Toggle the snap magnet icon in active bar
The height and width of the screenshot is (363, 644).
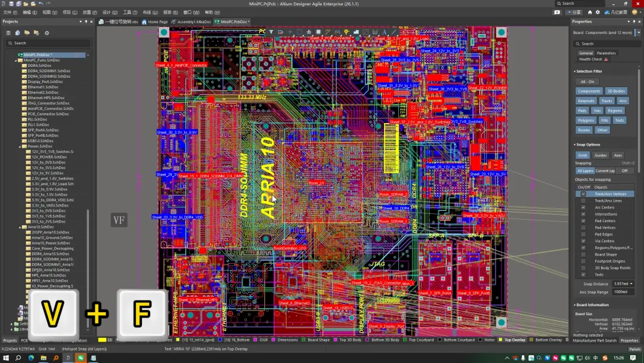point(280,32)
